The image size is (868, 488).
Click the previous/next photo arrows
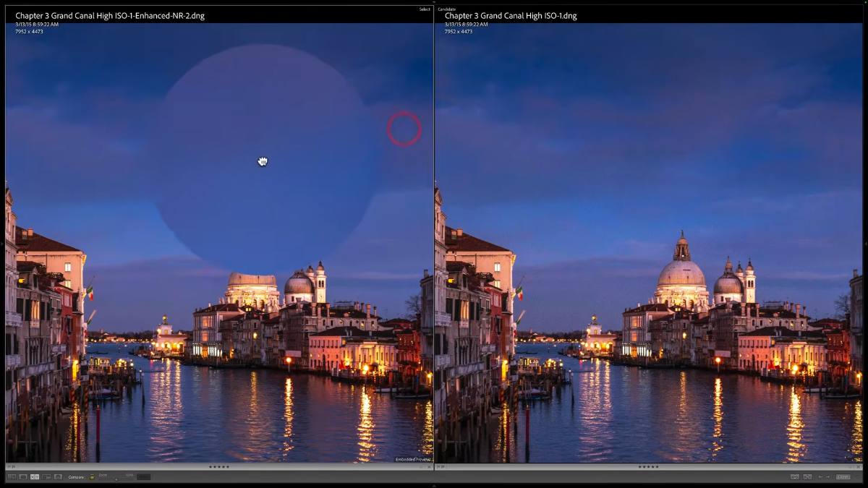coord(824,477)
